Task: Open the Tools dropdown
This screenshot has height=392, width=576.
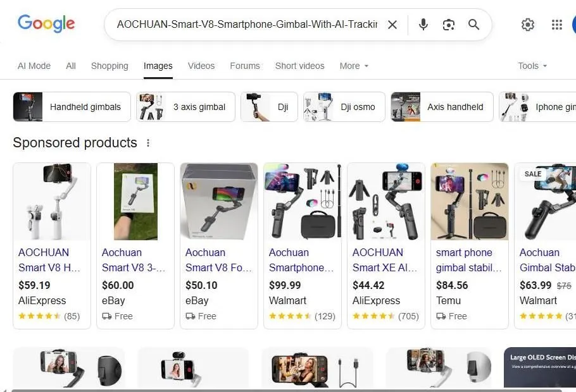Action: click(532, 66)
